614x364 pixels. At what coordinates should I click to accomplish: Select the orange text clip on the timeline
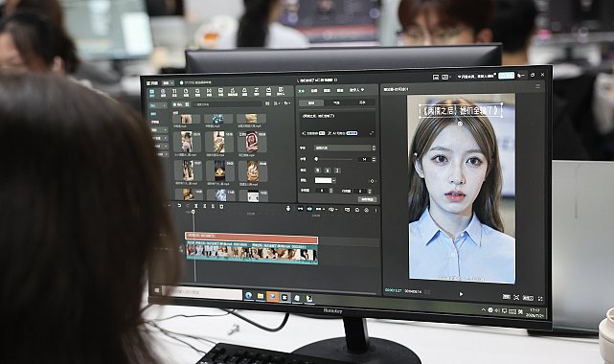(x=251, y=237)
